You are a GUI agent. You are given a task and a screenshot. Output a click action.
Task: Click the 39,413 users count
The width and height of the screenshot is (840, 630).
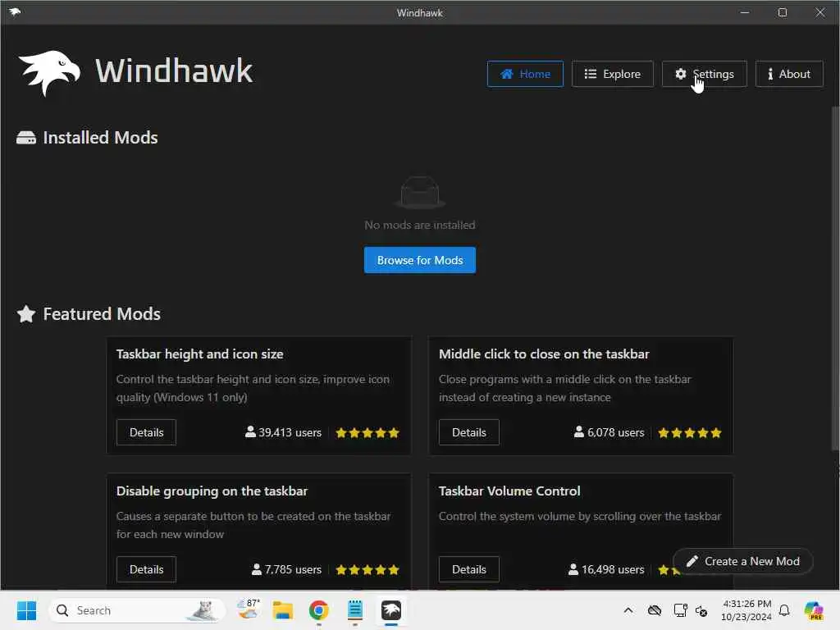(x=283, y=432)
